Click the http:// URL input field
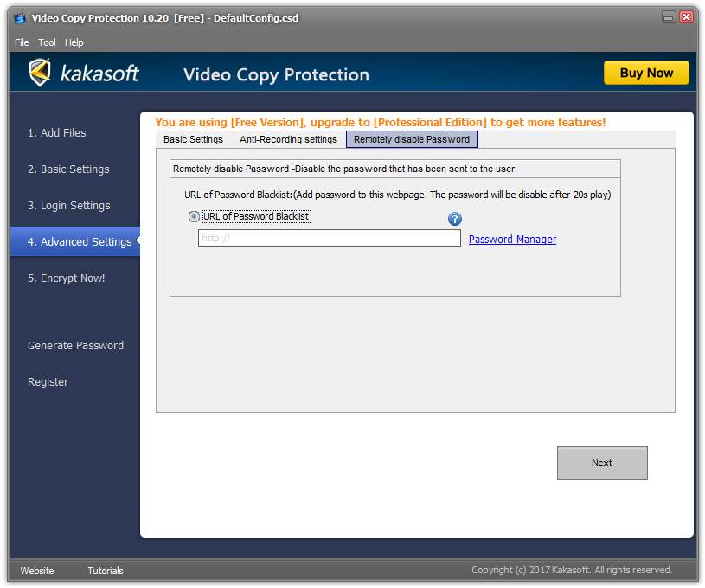 pos(329,239)
